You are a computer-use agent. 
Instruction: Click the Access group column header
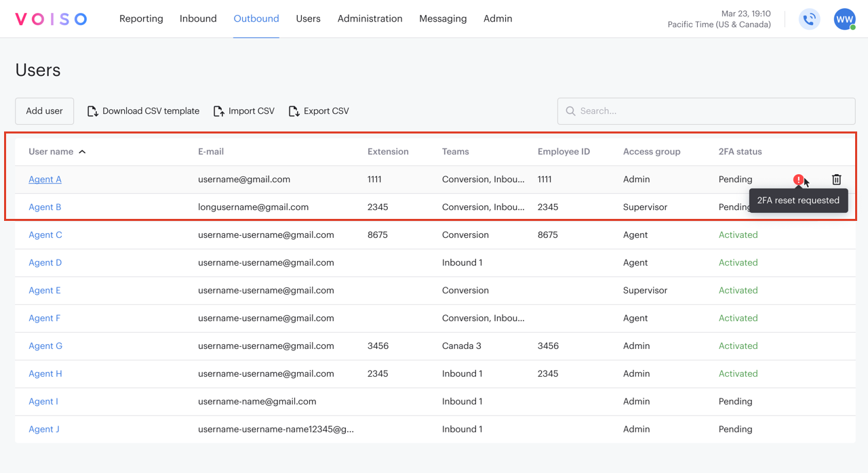tap(652, 152)
